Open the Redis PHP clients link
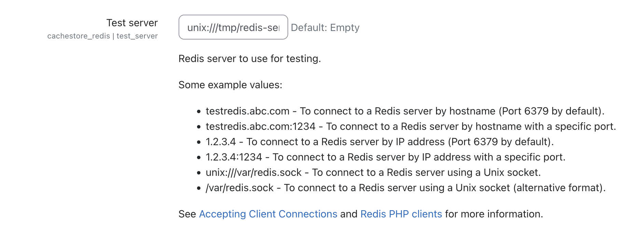Screen dimensions: 644x229 [x=401, y=214]
